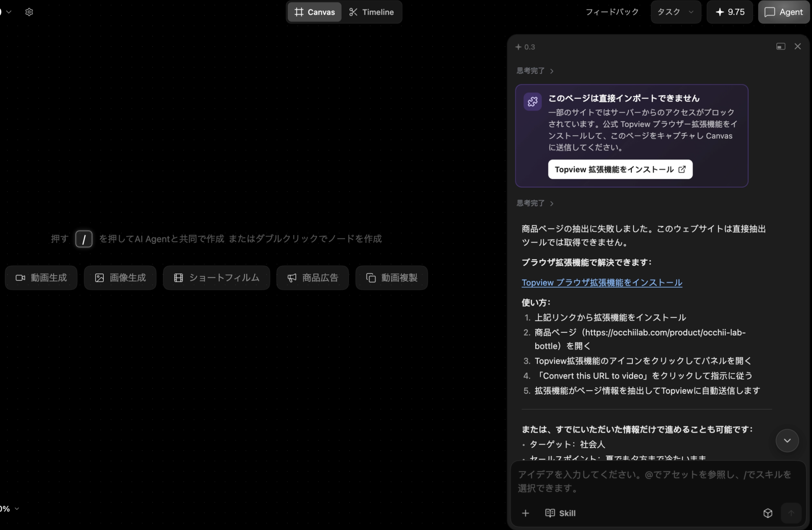The height and width of the screenshot is (530, 812).
Task: Focus the アイデアを入力してください input field
Action: coord(658,481)
